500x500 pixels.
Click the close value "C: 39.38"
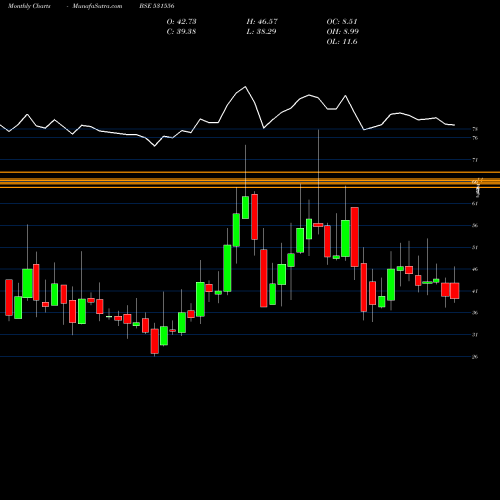(x=181, y=31)
